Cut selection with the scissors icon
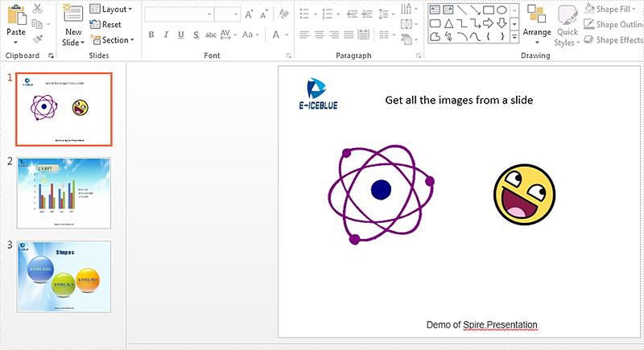The image size is (644, 350). (37, 9)
